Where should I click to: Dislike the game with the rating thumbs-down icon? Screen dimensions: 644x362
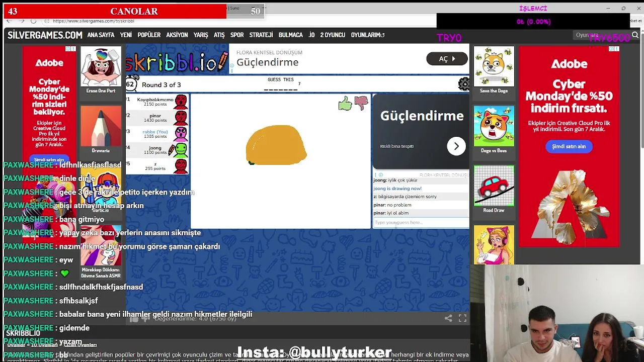pos(145,319)
